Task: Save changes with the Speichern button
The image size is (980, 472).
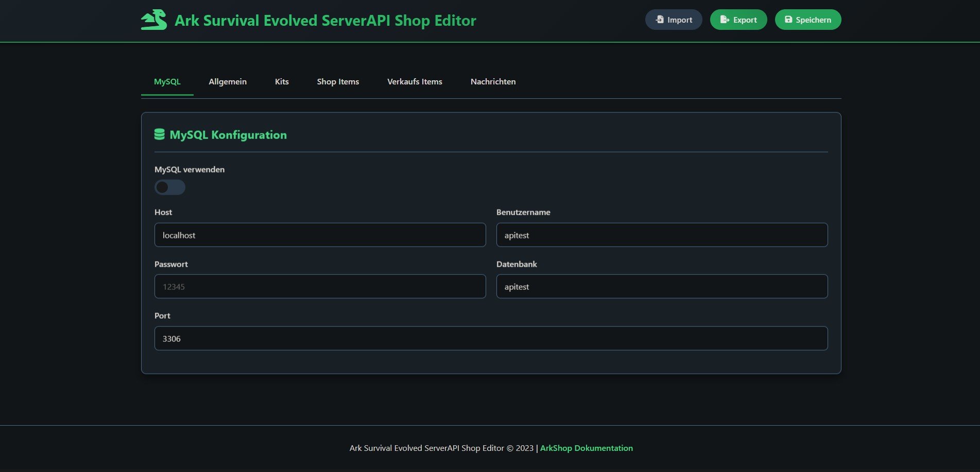Action: coord(808,20)
